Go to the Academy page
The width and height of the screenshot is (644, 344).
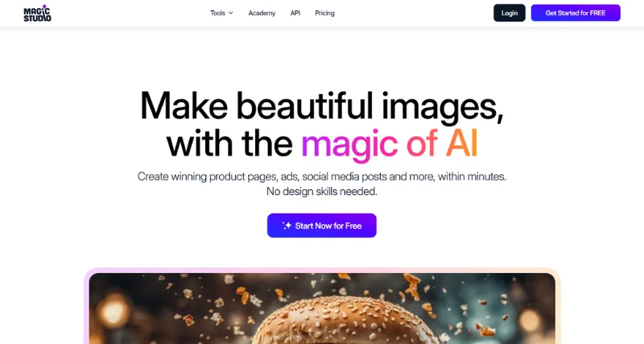pyautogui.click(x=262, y=13)
